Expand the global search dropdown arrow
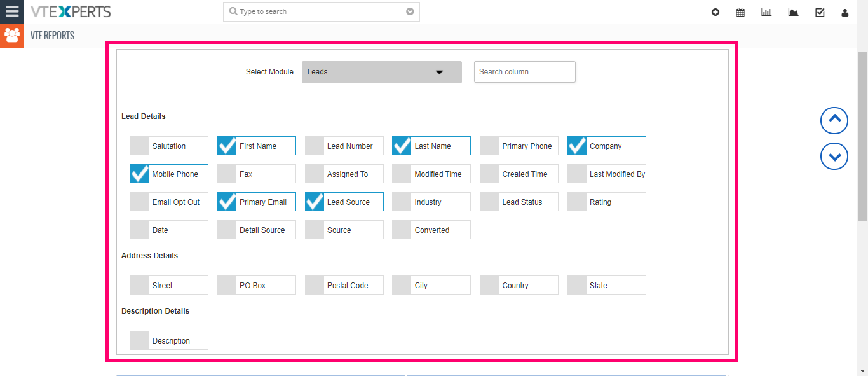The height and width of the screenshot is (376, 868). pos(410,11)
